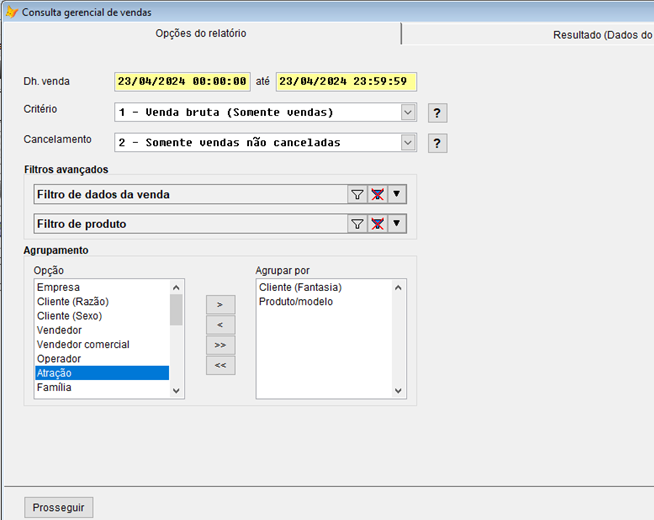
Task: Add all options with the >> button
Action: point(220,344)
